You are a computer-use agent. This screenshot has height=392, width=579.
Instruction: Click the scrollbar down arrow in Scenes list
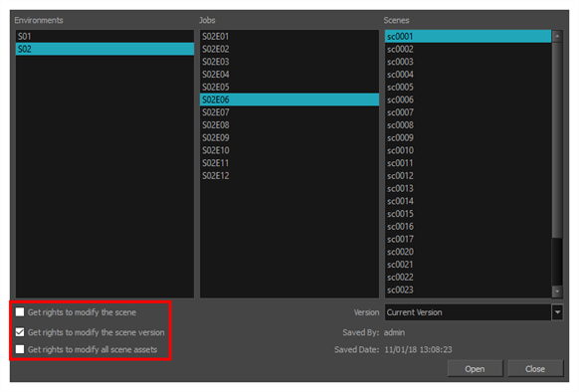pyautogui.click(x=557, y=292)
